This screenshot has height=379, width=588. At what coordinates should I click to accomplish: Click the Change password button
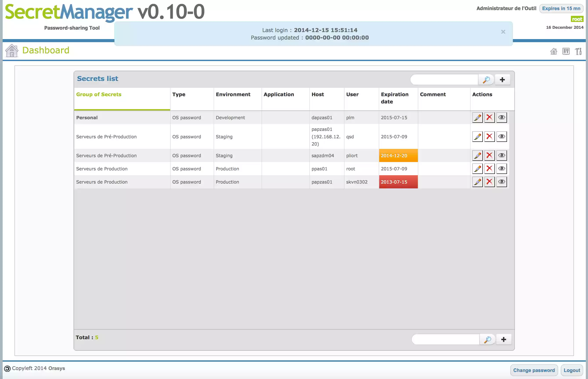534,370
